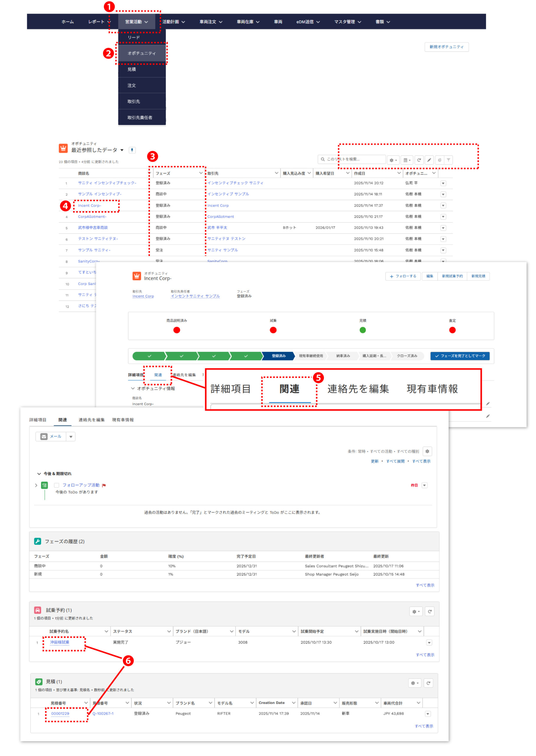
Task: Check the フォローアップ活動 task checkbox
Action: click(x=56, y=485)
